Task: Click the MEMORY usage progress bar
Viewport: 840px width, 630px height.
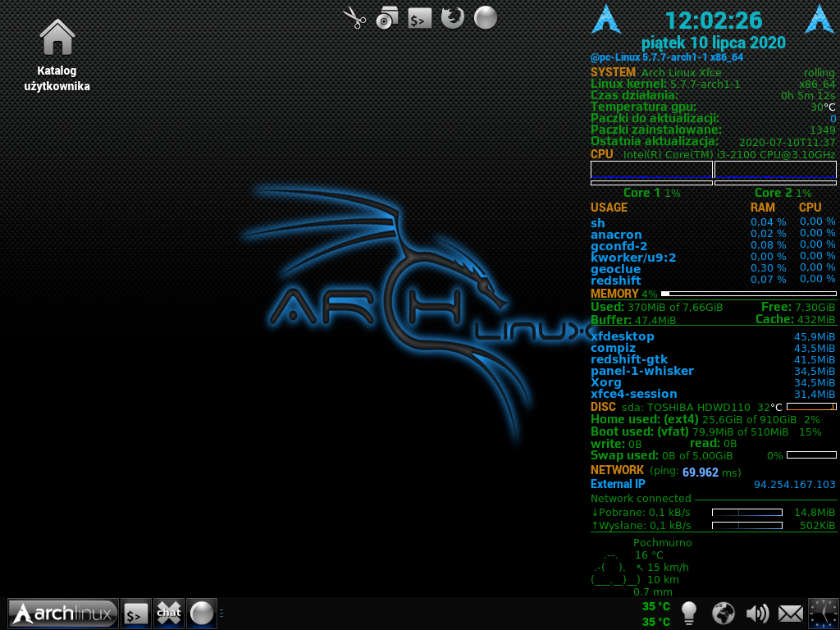Action: click(748, 294)
